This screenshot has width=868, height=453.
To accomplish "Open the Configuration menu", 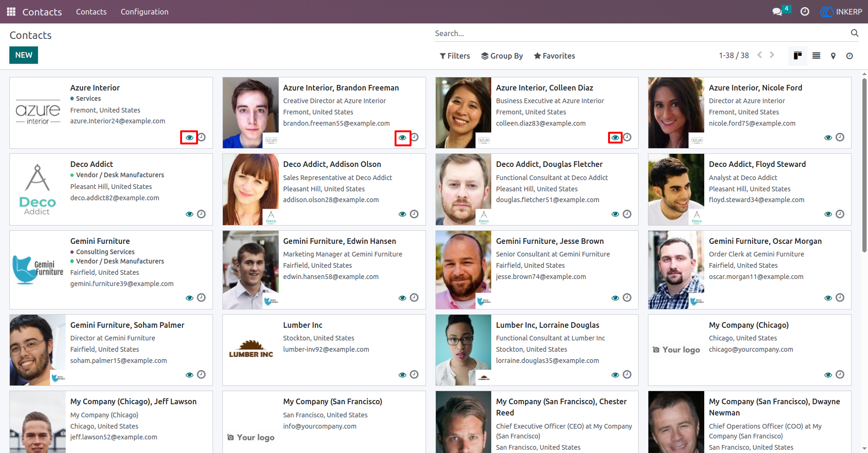I will point(145,12).
